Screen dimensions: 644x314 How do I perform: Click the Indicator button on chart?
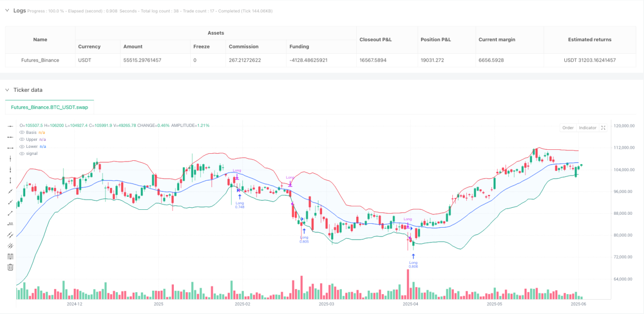pos(588,127)
